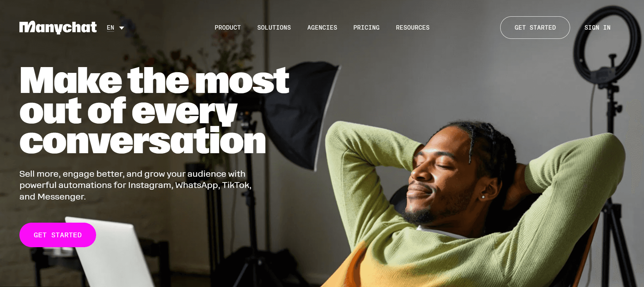Click the pink GET STARTED button

pyautogui.click(x=58, y=235)
